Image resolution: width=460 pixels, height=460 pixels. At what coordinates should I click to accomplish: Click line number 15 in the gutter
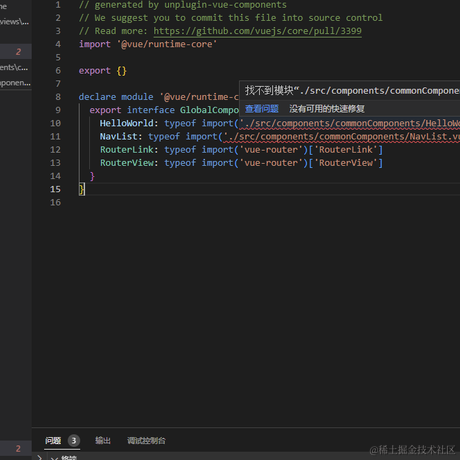click(55, 189)
